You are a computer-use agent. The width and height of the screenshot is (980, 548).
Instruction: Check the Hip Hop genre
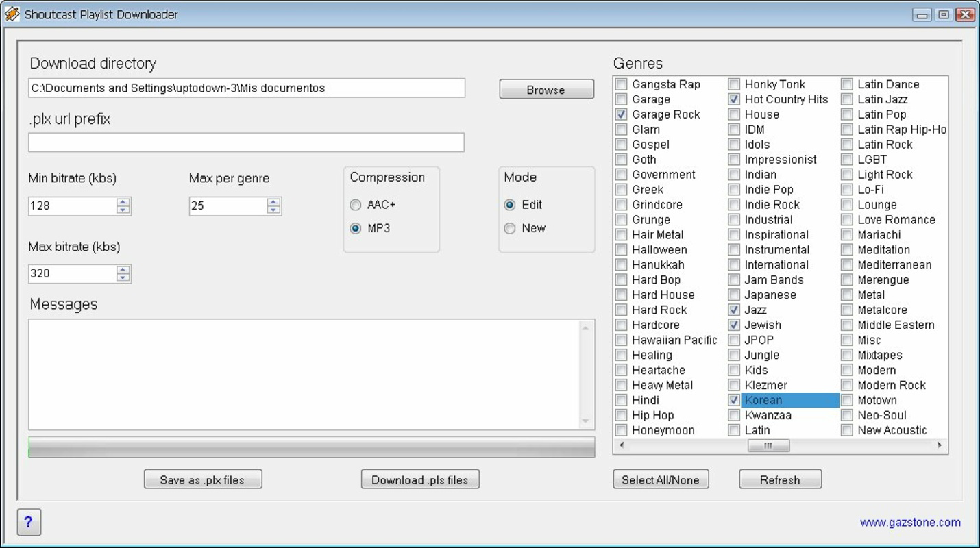pyautogui.click(x=621, y=415)
